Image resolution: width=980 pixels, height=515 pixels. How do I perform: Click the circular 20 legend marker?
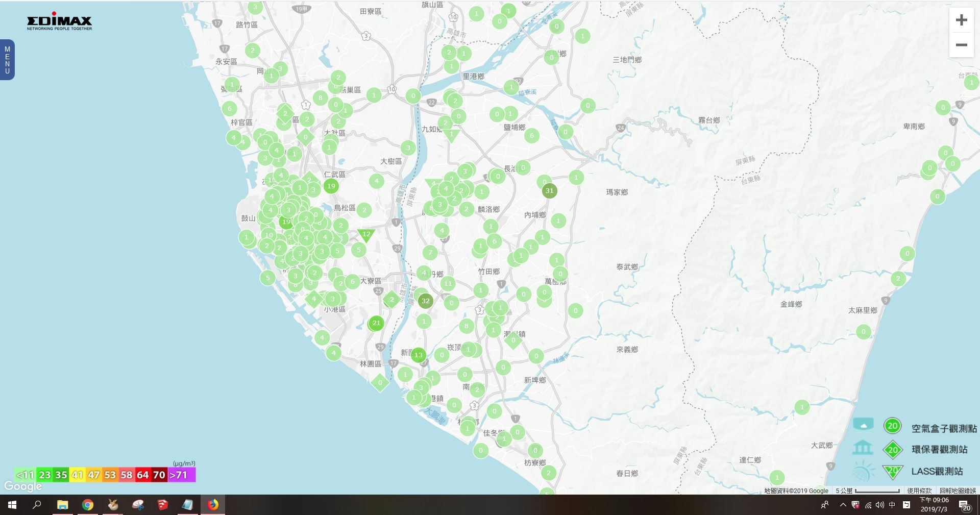click(x=892, y=426)
